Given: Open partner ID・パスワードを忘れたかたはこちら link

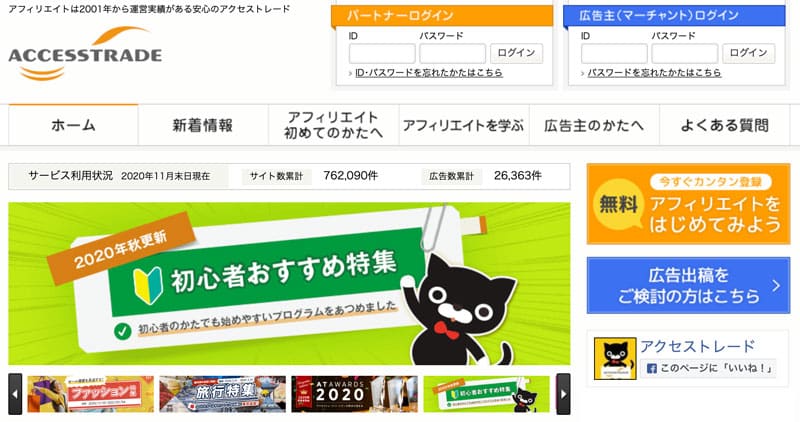Looking at the screenshot, I should click(x=429, y=73).
